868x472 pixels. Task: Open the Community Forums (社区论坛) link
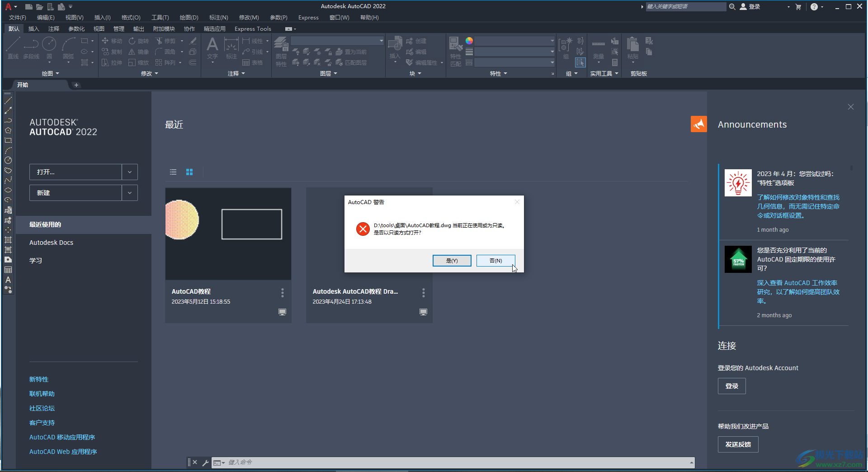(42, 408)
